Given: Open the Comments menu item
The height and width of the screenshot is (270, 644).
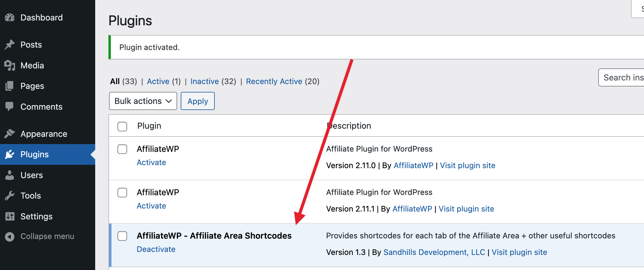Looking at the screenshot, I should [x=41, y=107].
